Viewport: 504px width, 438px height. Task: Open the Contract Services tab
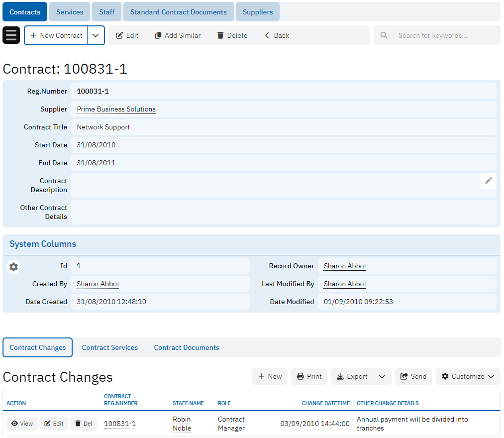tap(110, 347)
